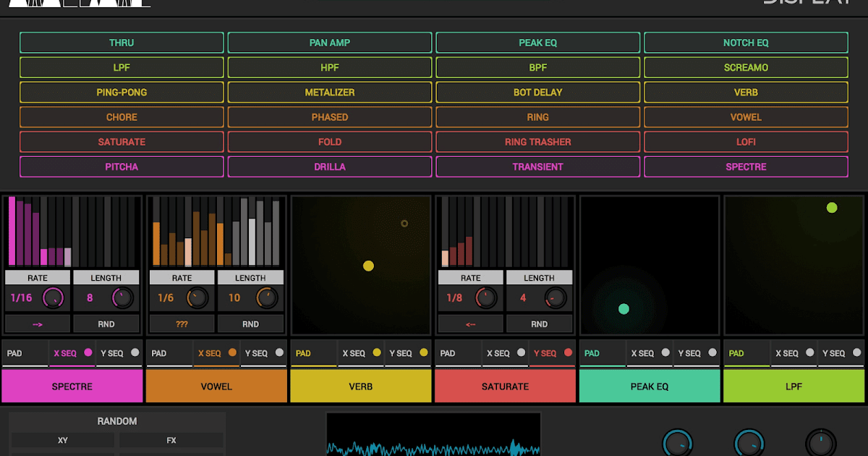The width and height of the screenshot is (868, 456).
Task: Trigger XY randomization under RANDOM
Action: click(x=62, y=440)
